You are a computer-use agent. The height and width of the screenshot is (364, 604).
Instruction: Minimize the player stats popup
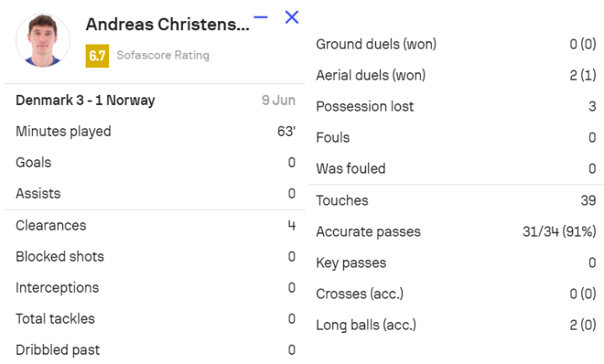pos(261,18)
